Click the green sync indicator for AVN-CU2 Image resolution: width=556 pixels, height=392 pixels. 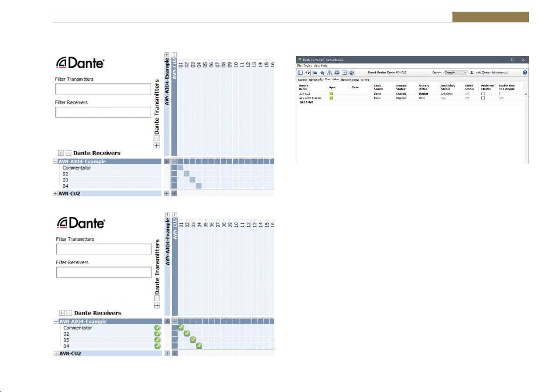coord(332,94)
